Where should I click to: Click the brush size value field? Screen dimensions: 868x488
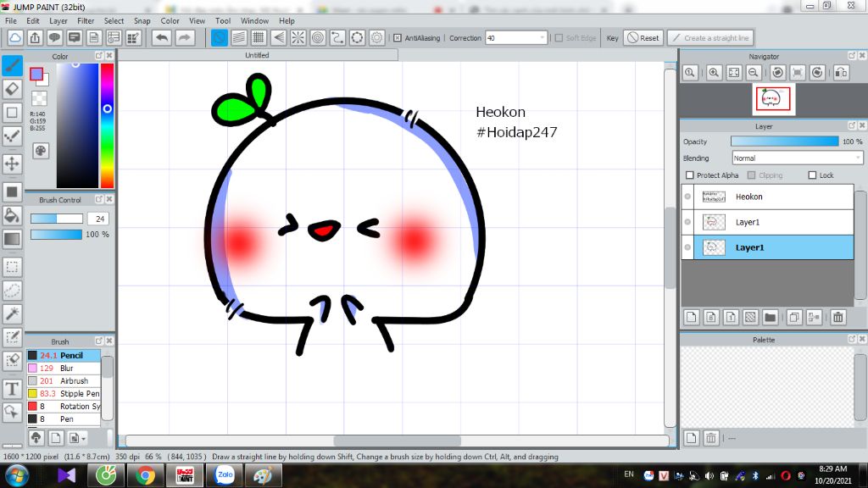pyautogui.click(x=98, y=219)
